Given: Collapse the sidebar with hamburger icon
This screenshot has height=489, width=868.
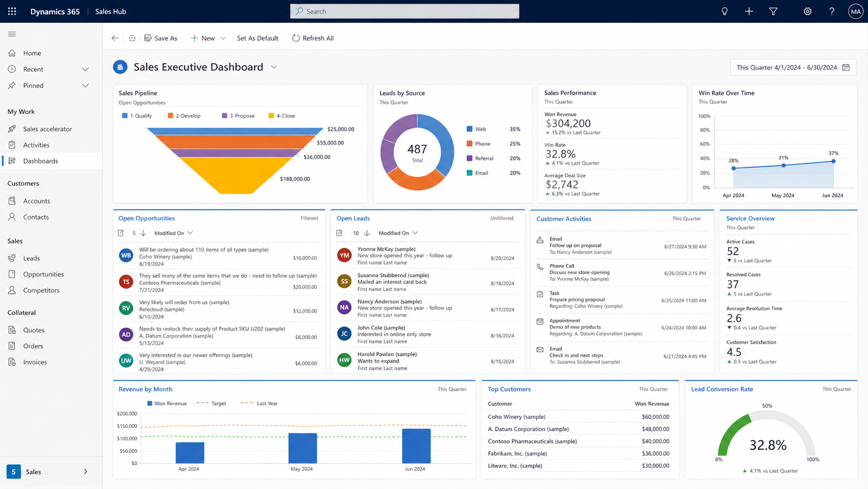Looking at the screenshot, I should pos(12,34).
